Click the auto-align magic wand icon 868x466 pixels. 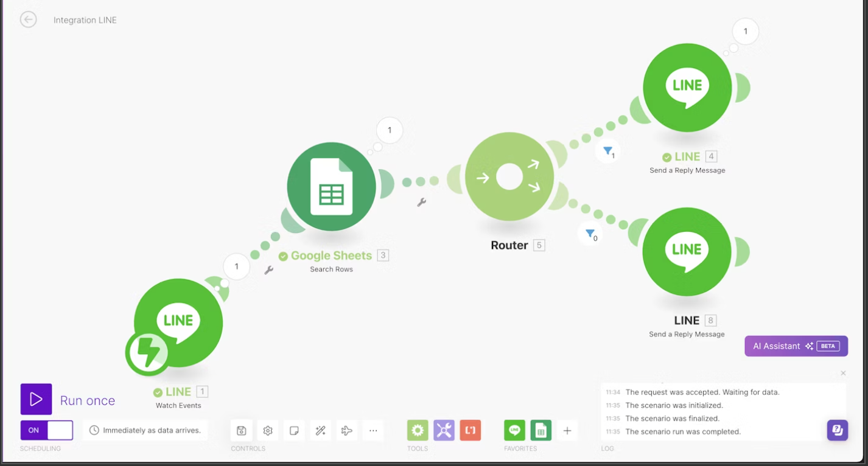click(321, 431)
